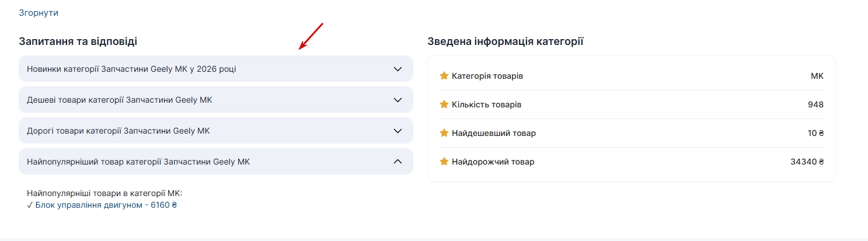The width and height of the screenshot is (868, 241).
Task: Expand the Новинки категорії Запчастини Geely MK question
Action: point(131,69)
